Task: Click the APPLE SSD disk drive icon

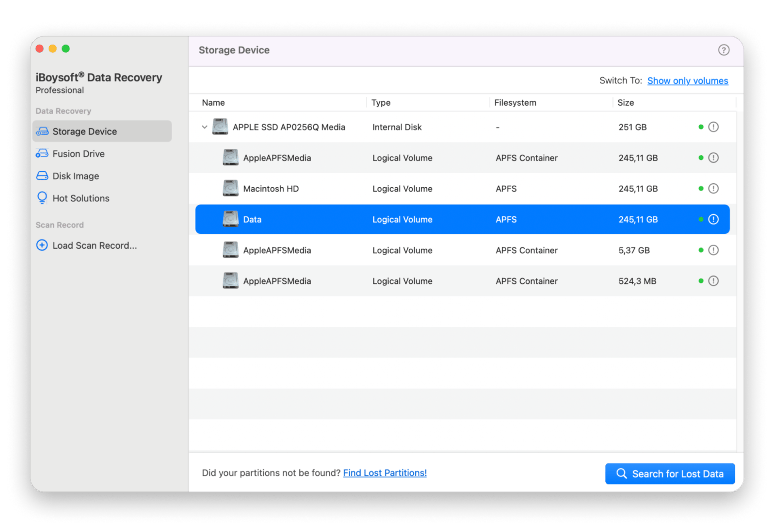Action: click(220, 127)
